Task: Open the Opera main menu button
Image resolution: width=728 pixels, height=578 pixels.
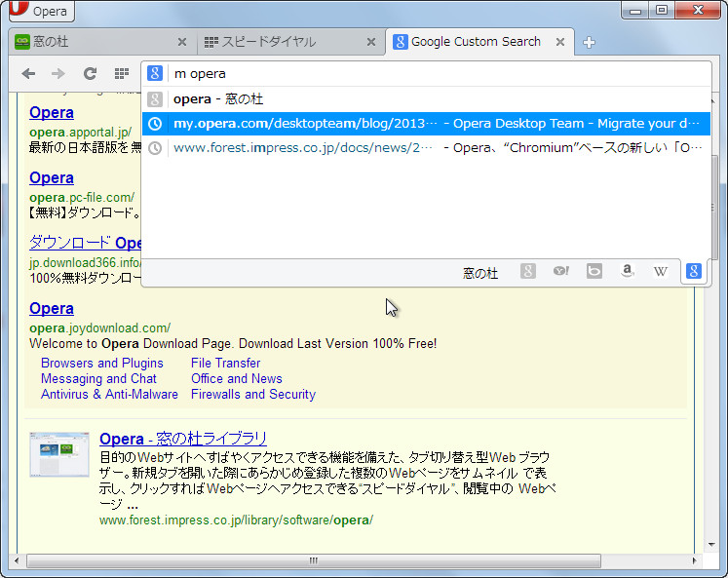Action: point(42,11)
